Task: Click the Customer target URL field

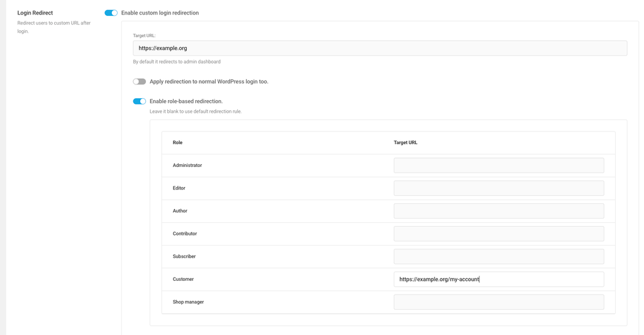Action: (x=499, y=279)
